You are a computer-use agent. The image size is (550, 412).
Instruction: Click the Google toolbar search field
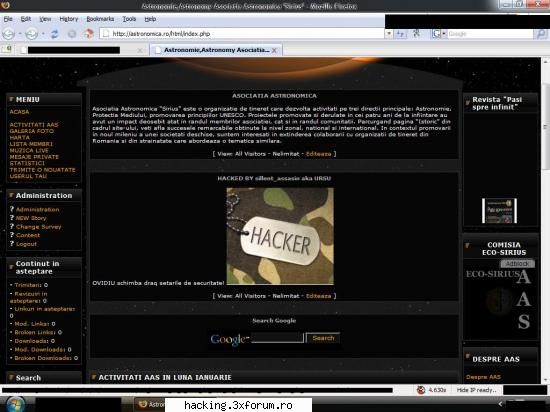click(490, 34)
